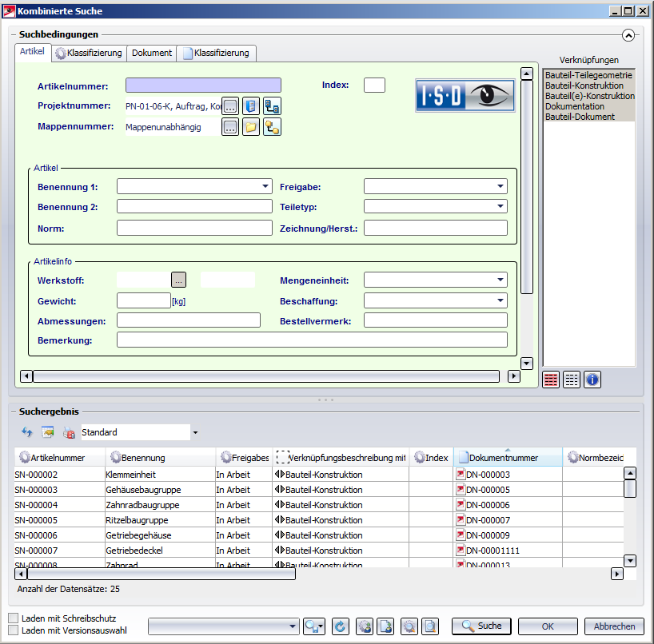Click the yellow folder icon beside Mappennummer
Viewport: 654px width, 644px height.
[x=251, y=127]
